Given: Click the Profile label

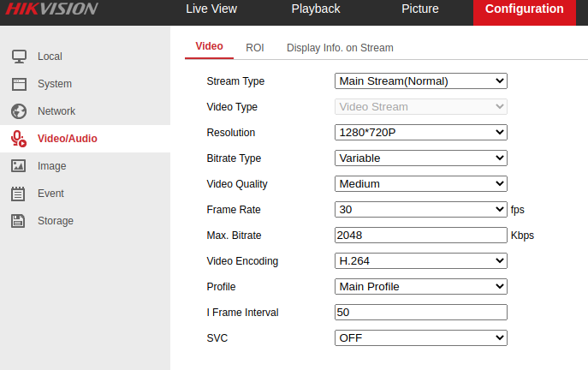Looking at the screenshot, I should coord(222,287).
